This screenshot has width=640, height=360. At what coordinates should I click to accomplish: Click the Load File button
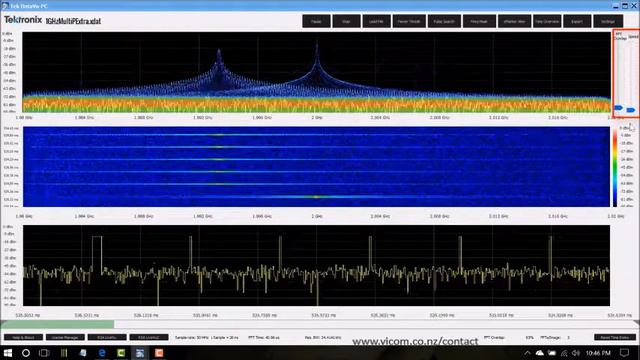point(376,21)
